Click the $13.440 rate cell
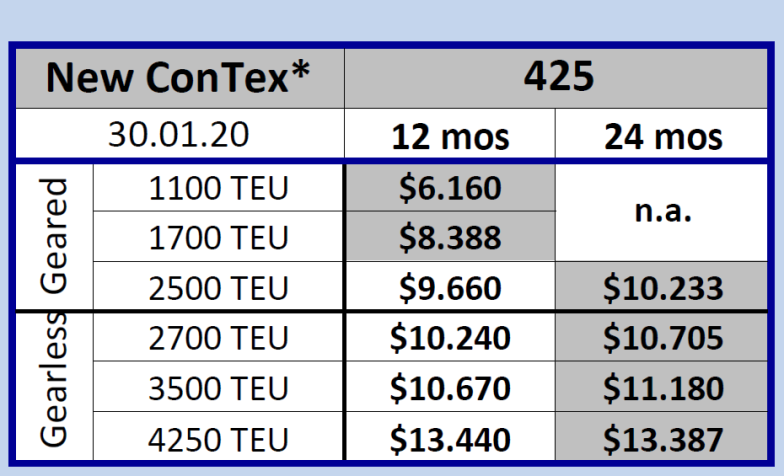Screen dimensions: 784x476 tap(450, 439)
